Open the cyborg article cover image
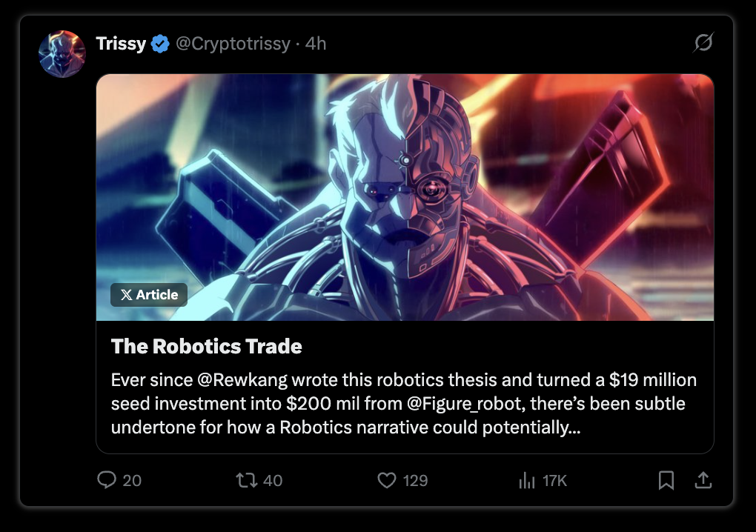Image resolution: width=756 pixels, height=532 pixels. pyautogui.click(x=405, y=197)
